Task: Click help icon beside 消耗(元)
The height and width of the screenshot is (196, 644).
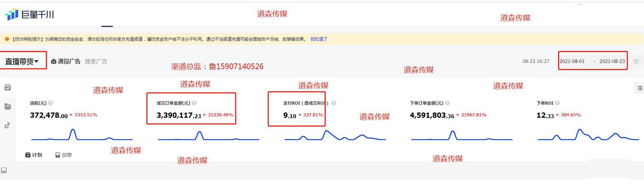Action: (x=51, y=103)
